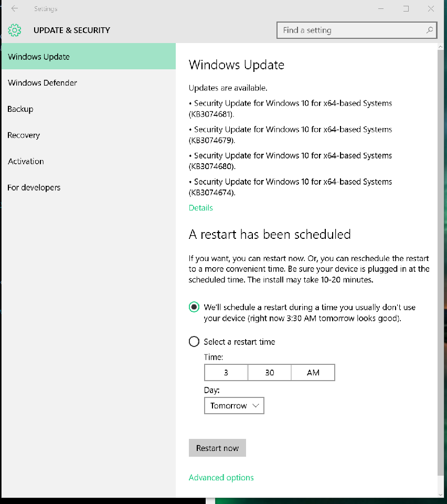The height and width of the screenshot is (504, 447).
Task: Open the minutes picker showing 30
Action: point(270,373)
